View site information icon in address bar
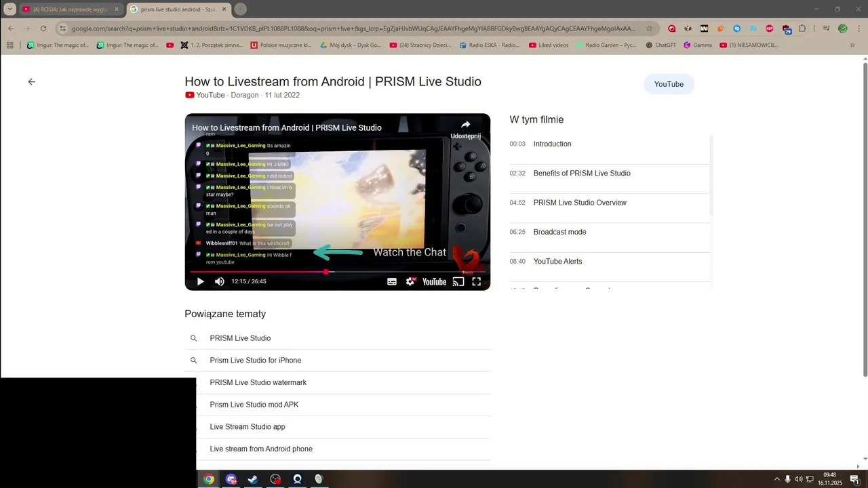The width and height of the screenshot is (868, 488). (x=62, y=28)
